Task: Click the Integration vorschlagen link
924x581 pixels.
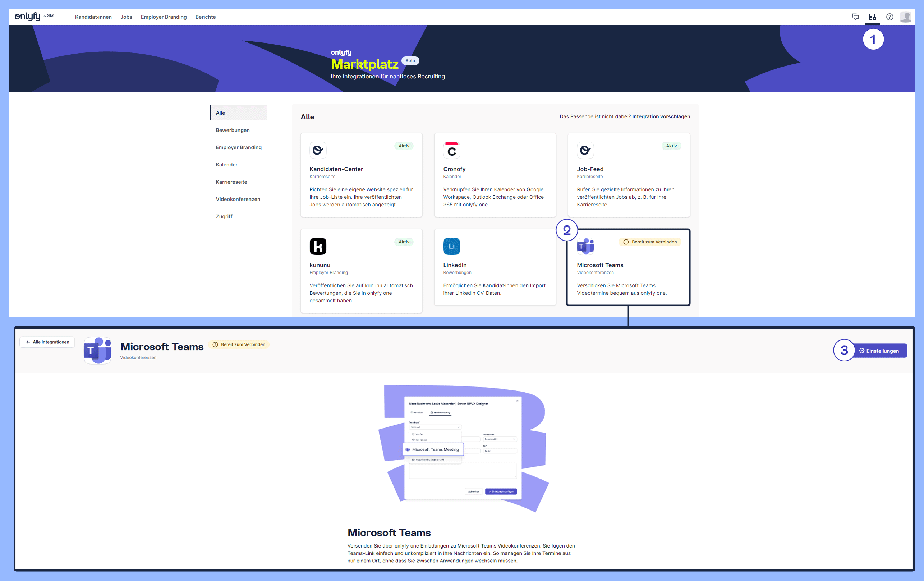Action: click(661, 116)
